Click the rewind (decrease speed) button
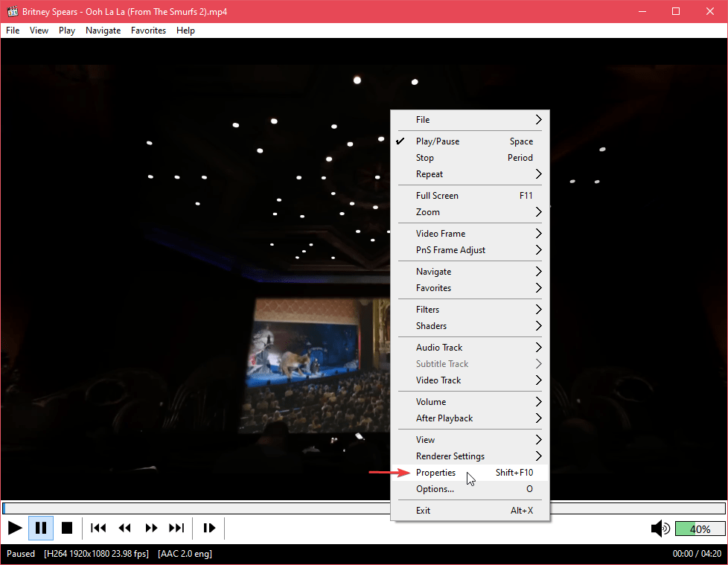Image resolution: width=728 pixels, height=565 pixels. click(125, 528)
